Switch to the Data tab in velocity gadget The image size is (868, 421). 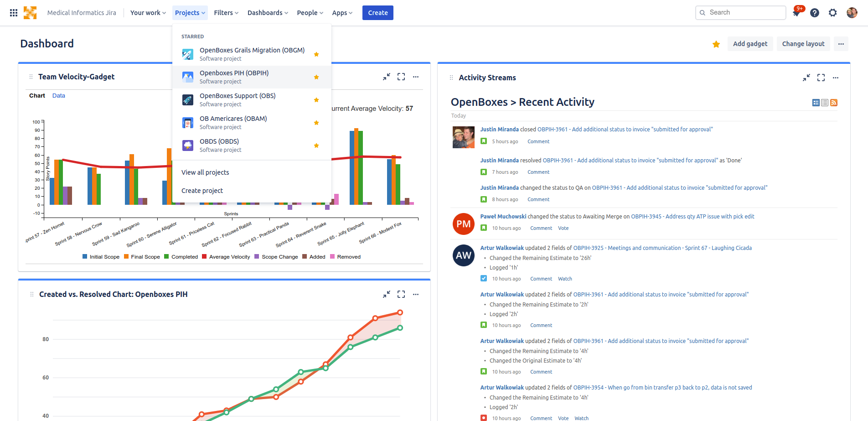(59, 96)
